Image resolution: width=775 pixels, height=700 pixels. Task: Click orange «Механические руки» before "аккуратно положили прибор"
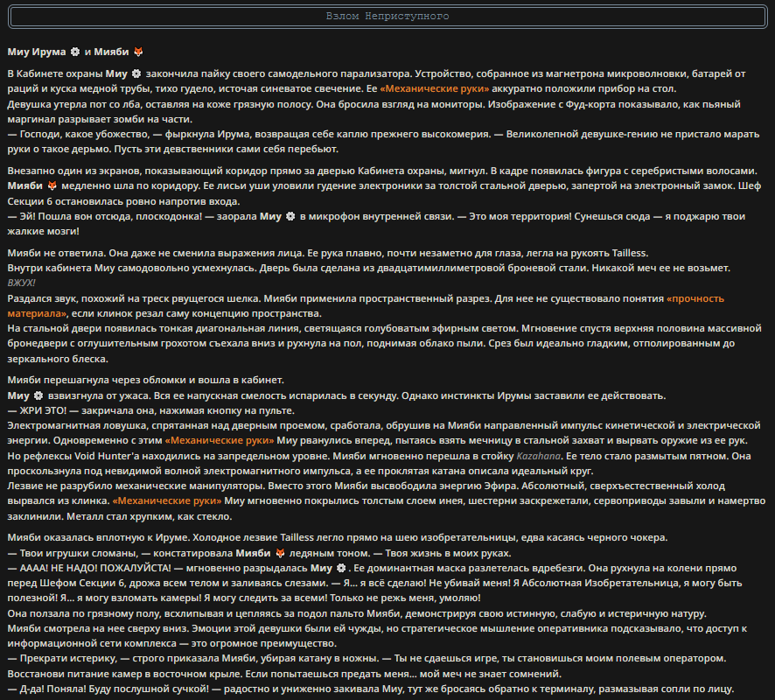(435, 89)
